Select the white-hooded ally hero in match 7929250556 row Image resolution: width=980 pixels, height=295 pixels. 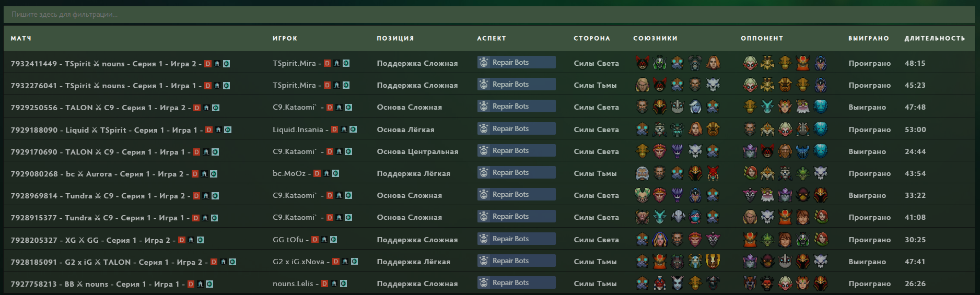coord(695,107)
